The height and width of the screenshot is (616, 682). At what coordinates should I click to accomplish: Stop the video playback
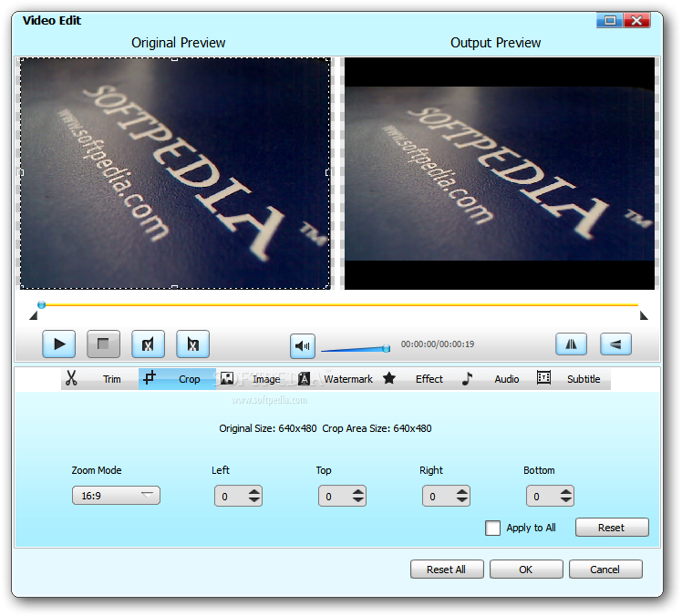click(103, 344)
